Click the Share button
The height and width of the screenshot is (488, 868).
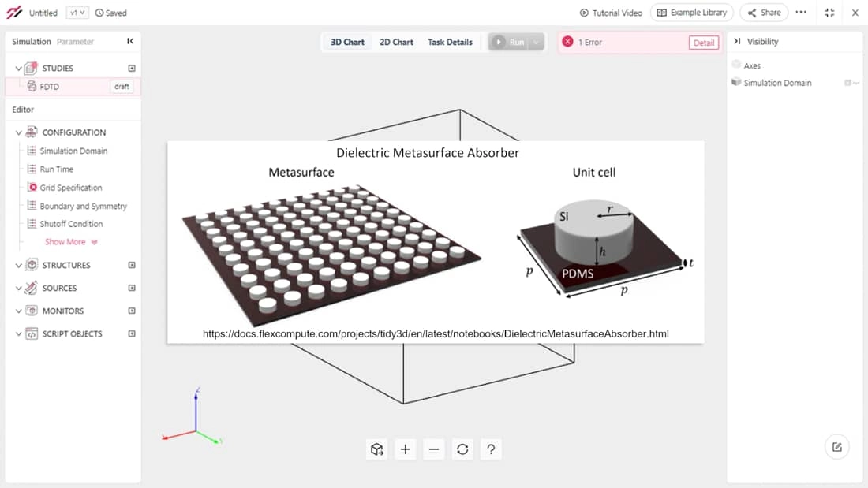tap(764, 13)
